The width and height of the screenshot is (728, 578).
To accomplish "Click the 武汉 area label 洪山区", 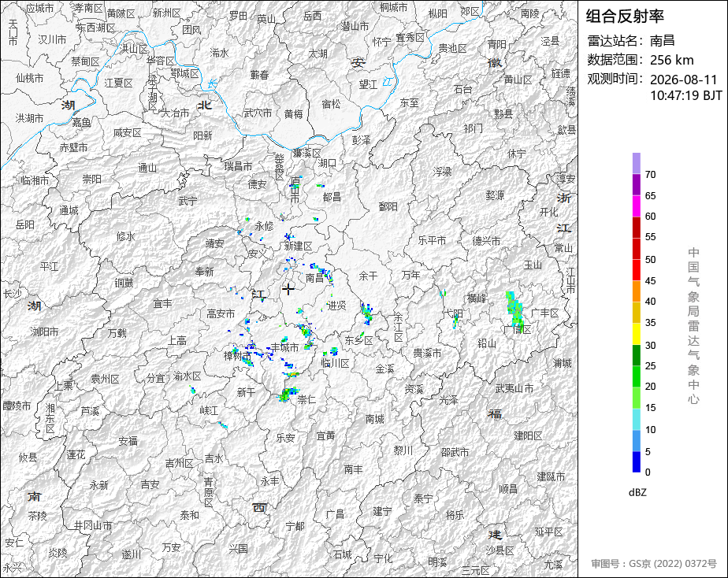I will click(134, 49).
